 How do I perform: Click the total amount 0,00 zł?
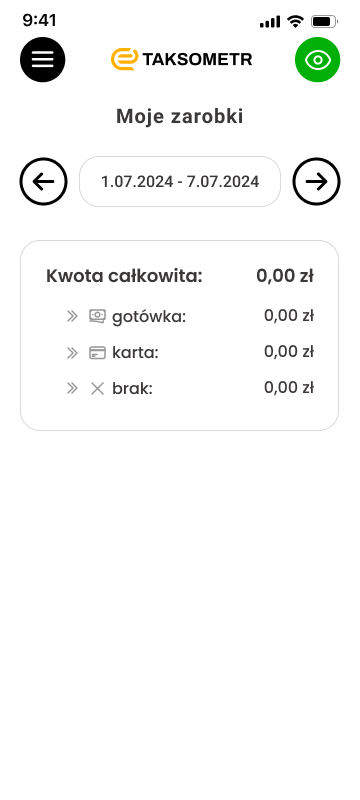click(x=285, y=276)
